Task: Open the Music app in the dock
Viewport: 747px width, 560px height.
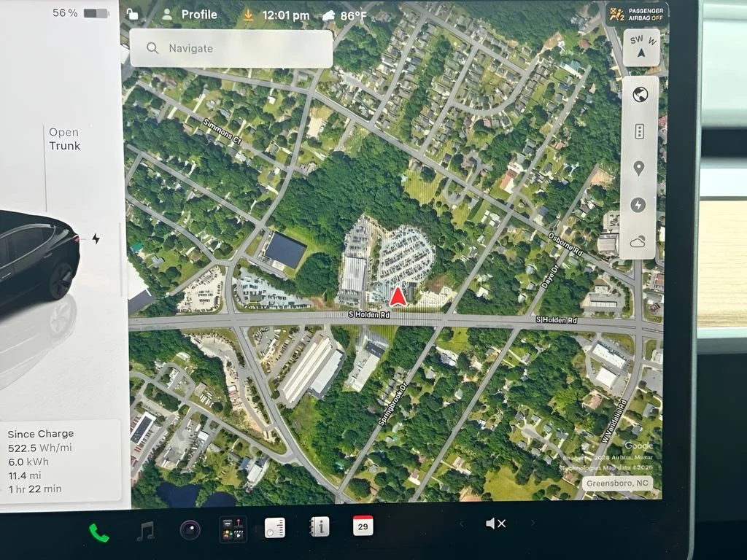Action: pos(145,531)
